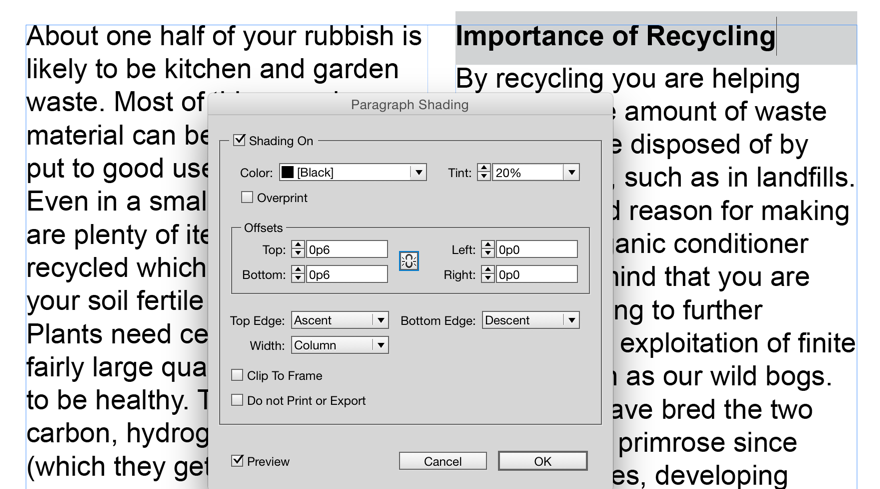Image resolution: width=880 pixels, height=489 pixels.
Task: Toggle the Preview checkbox
Action: click(238, 461)
